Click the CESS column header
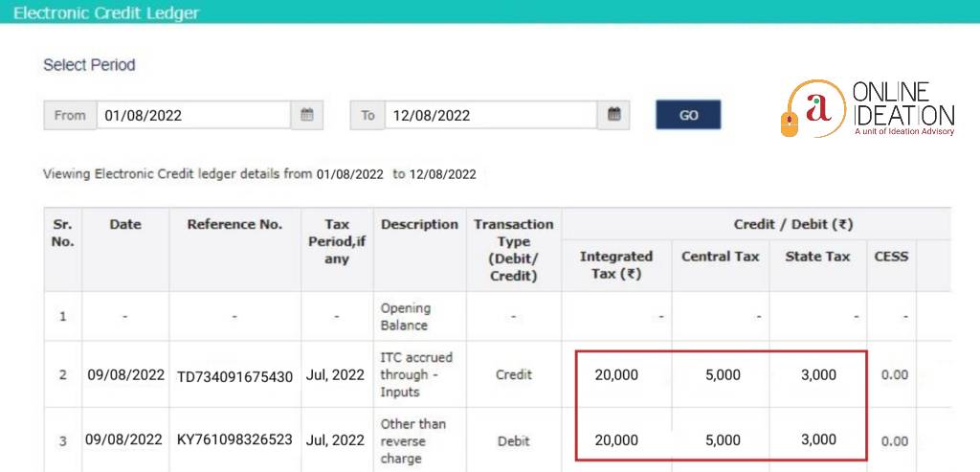The image size is (980, 472). 891,257
